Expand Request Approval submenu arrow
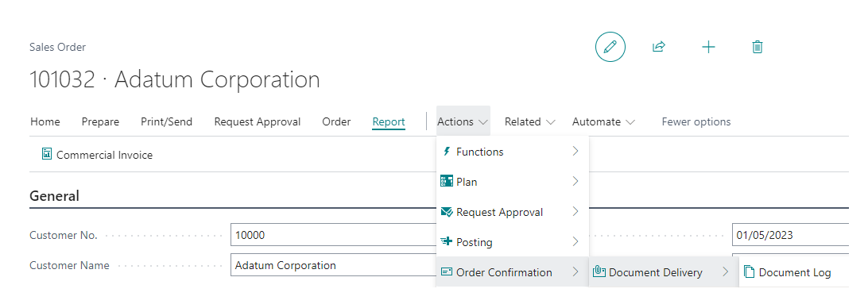 click(575, 211)
